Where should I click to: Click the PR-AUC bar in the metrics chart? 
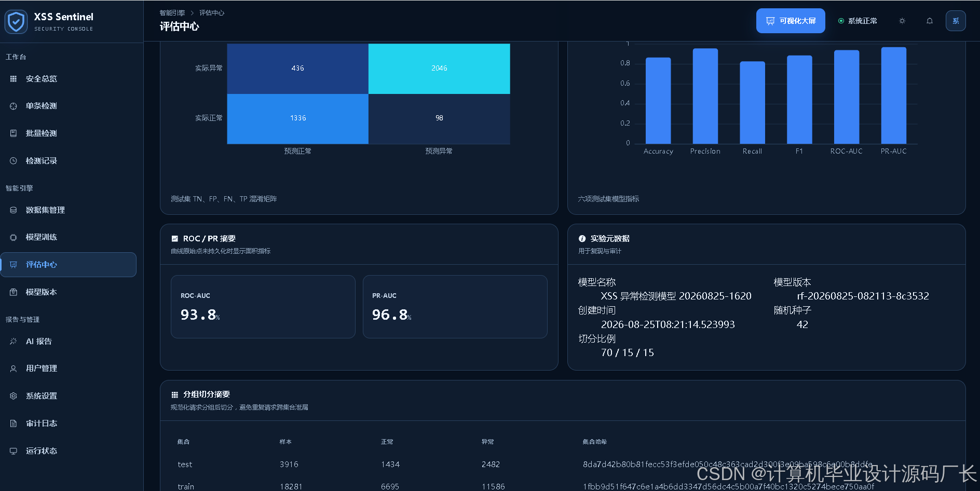click(x=894, y=96)
